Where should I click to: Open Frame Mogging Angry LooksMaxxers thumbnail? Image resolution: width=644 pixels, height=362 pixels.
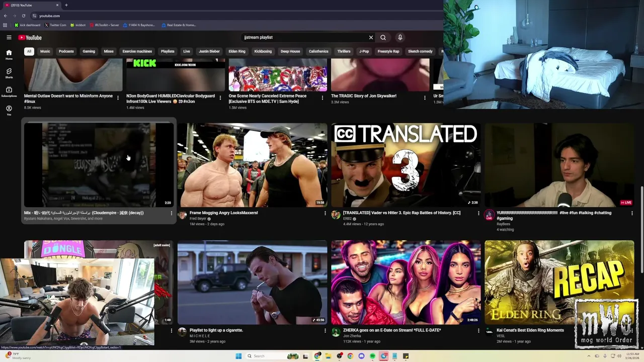252,165
